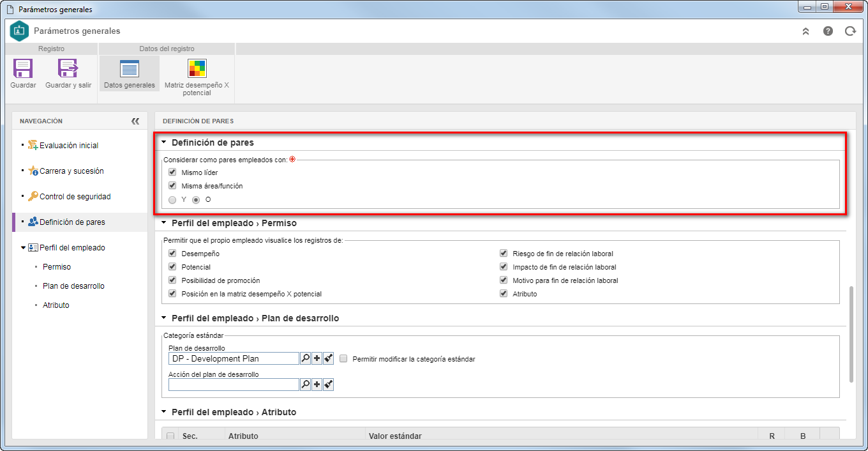
Task: Open Matriz desempeño X potencial icon
Action: pos(197,68)
